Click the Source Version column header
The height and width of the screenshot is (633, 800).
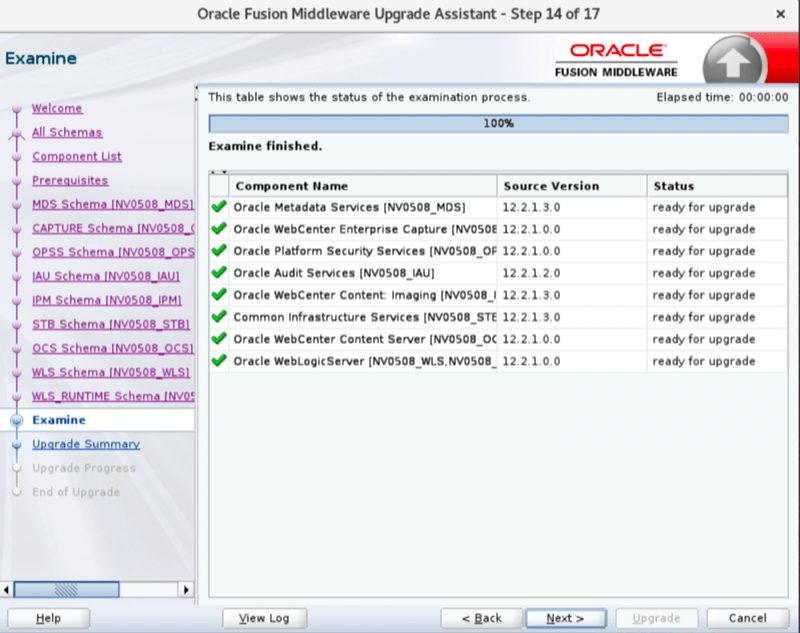point(572,186)
